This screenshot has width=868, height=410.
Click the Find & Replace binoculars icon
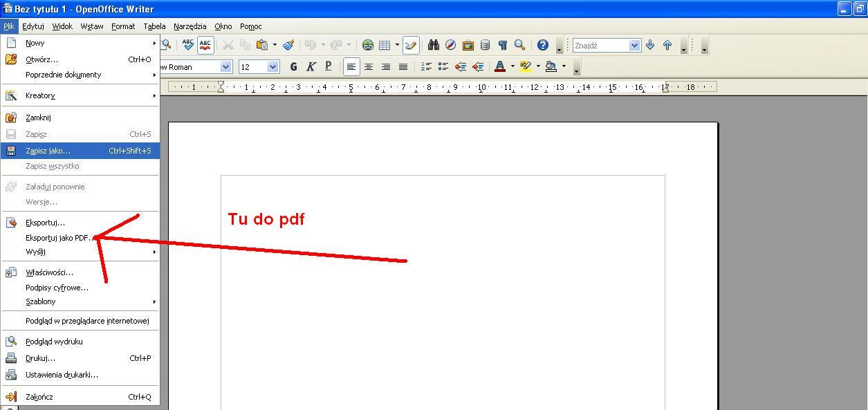click(x=434, y=45)
